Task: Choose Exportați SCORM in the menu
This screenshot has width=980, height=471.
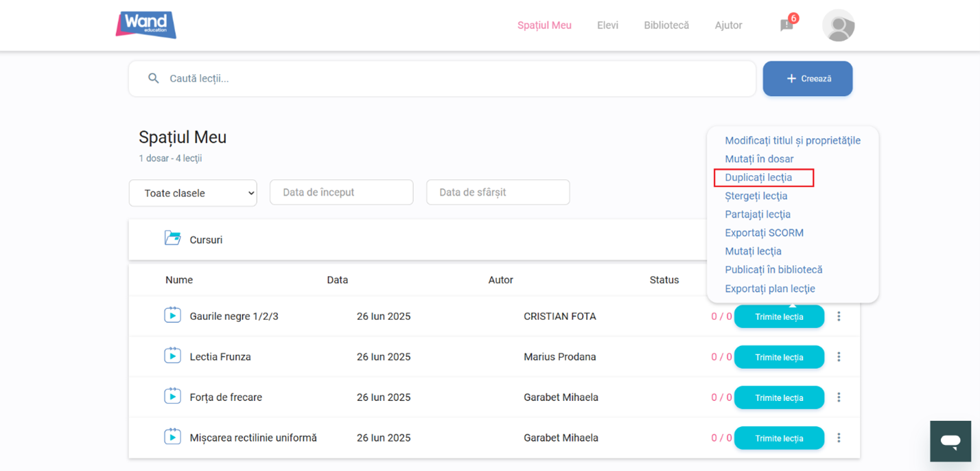Action: pyautogui.click(x=764, y=233)
